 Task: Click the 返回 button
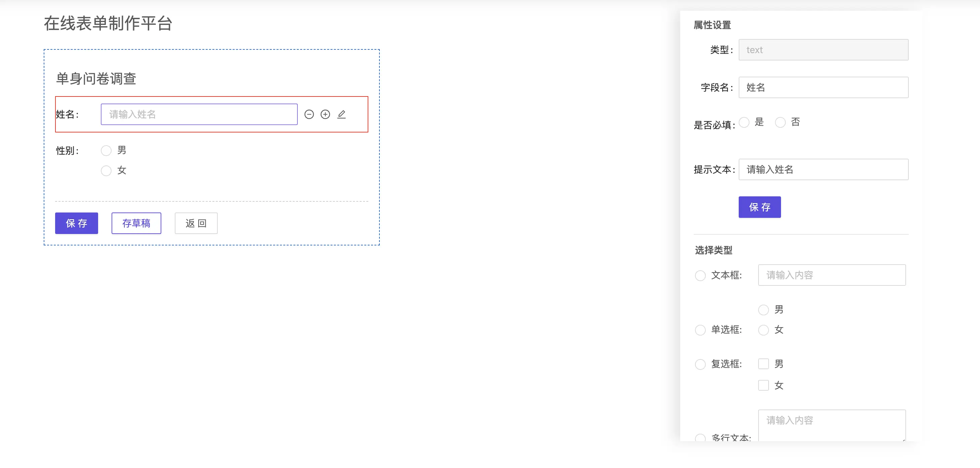tap(196, 223)
